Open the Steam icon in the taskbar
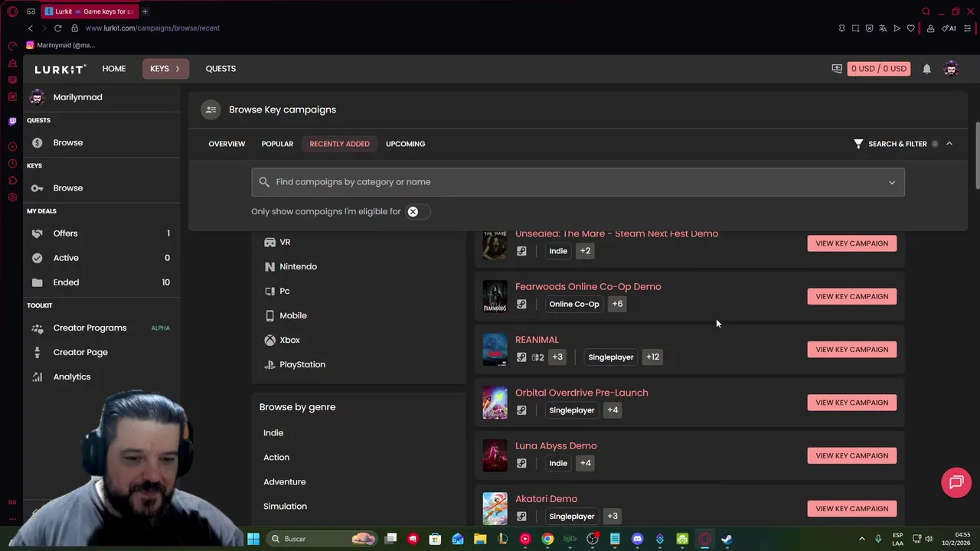This screenshot has width=980, height=551. [x=727, y=539]
